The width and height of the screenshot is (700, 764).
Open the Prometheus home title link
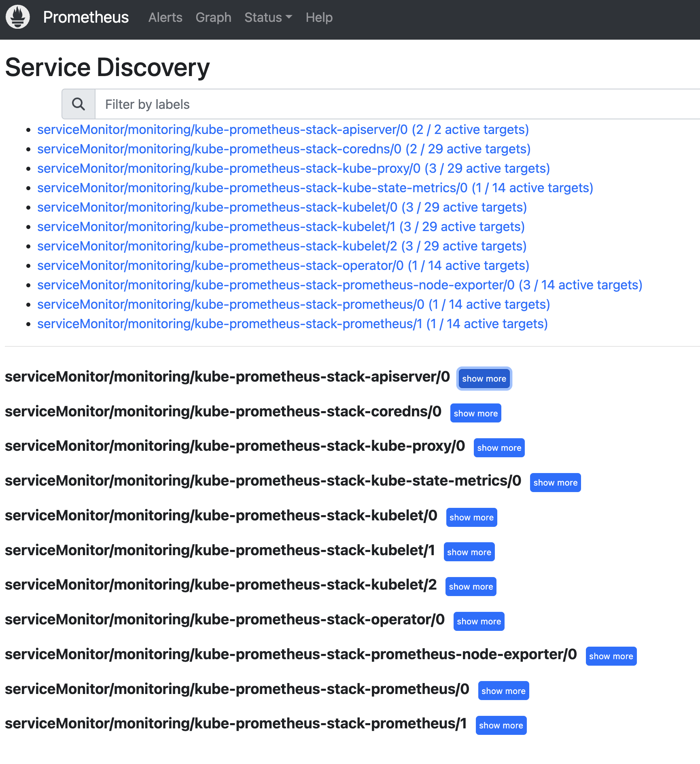tap(86, 17)
